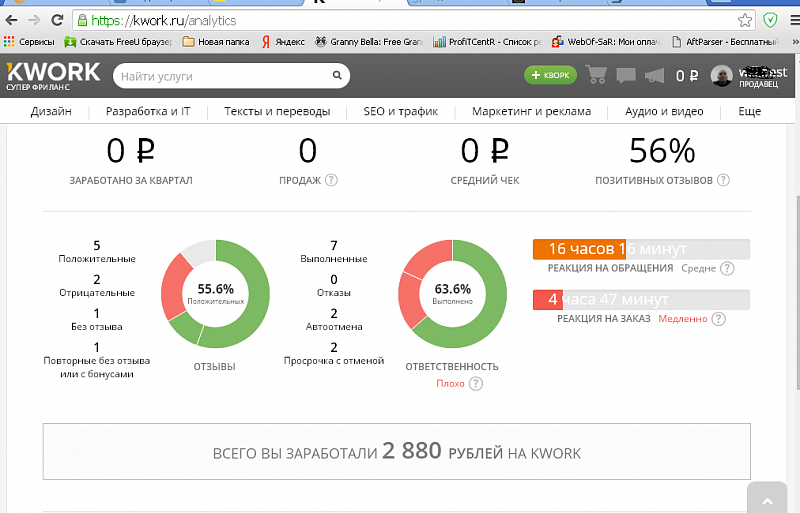The width and height of the screenshot is (800, 513).
Task: Expand the Еще categories menu
Action: (x=749, y=111)
